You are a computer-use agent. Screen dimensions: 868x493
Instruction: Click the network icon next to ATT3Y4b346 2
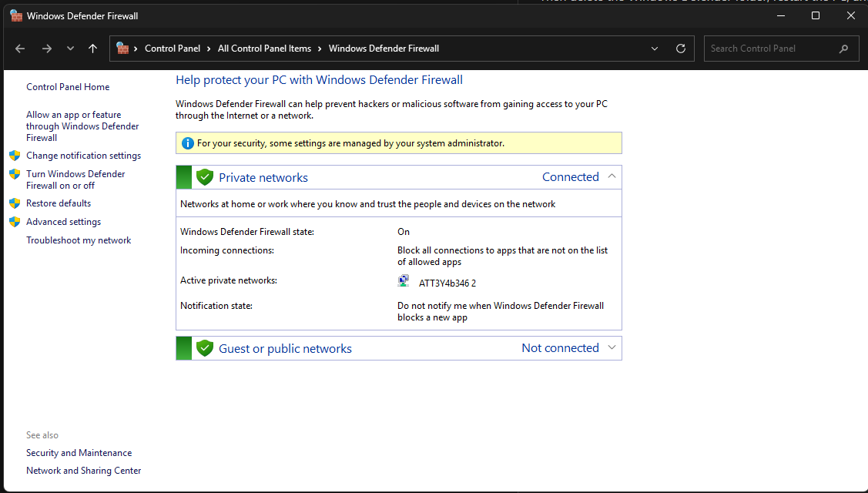click(x=403, y=280)
